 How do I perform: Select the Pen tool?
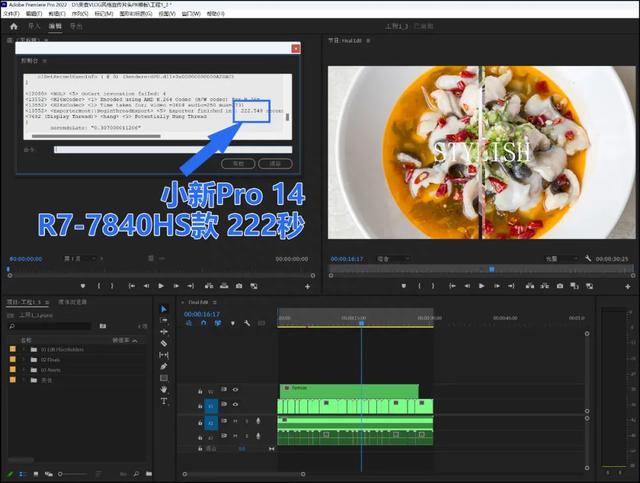(164, 367)
